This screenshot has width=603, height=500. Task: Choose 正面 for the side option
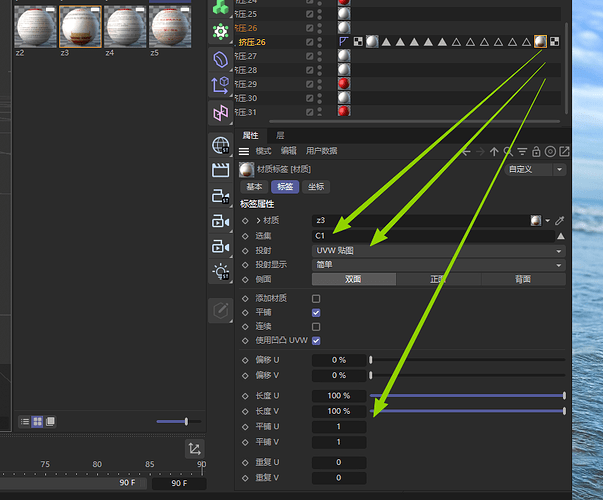click(438, 280)
